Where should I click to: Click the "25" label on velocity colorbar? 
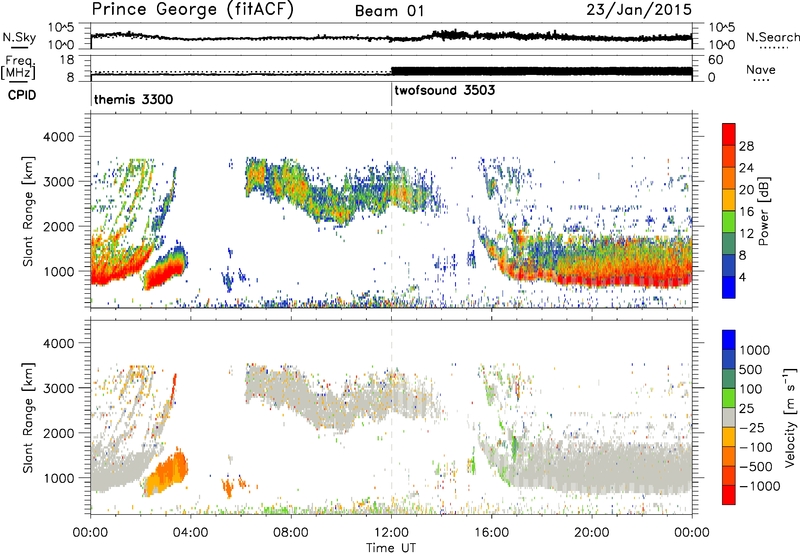746,409
